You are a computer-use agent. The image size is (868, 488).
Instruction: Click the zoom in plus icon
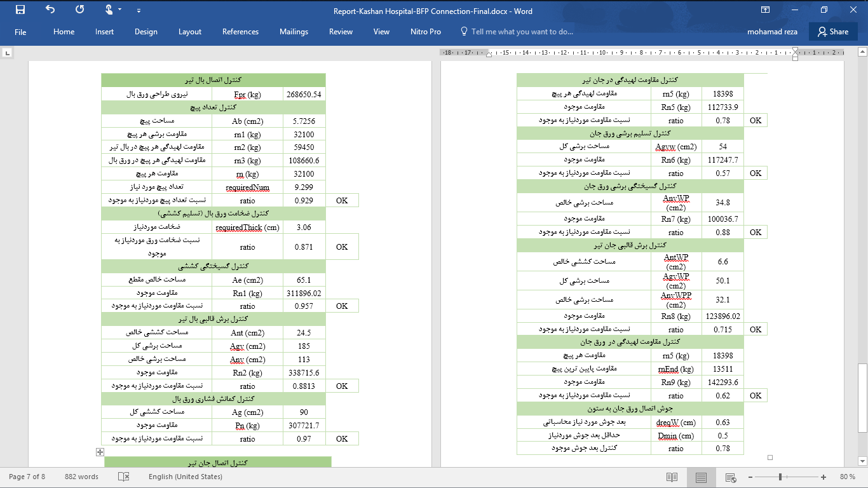coord(824,477)
